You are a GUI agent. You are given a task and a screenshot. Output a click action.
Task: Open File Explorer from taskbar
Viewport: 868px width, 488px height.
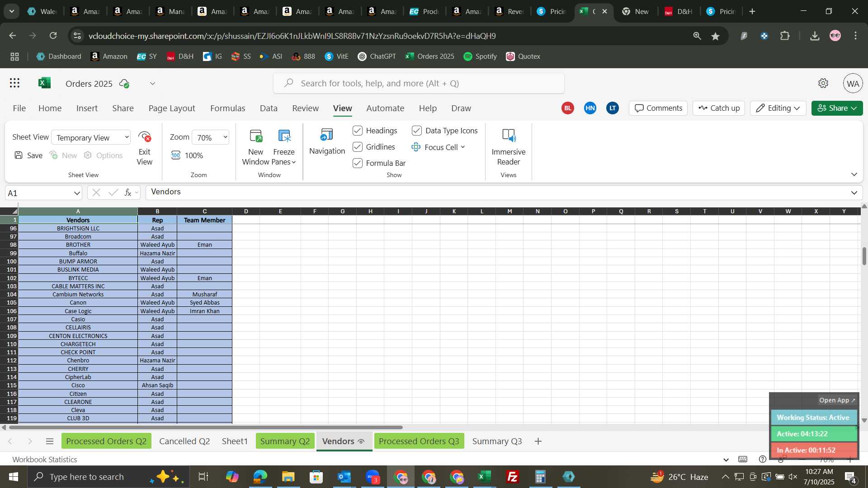(288, 477)
